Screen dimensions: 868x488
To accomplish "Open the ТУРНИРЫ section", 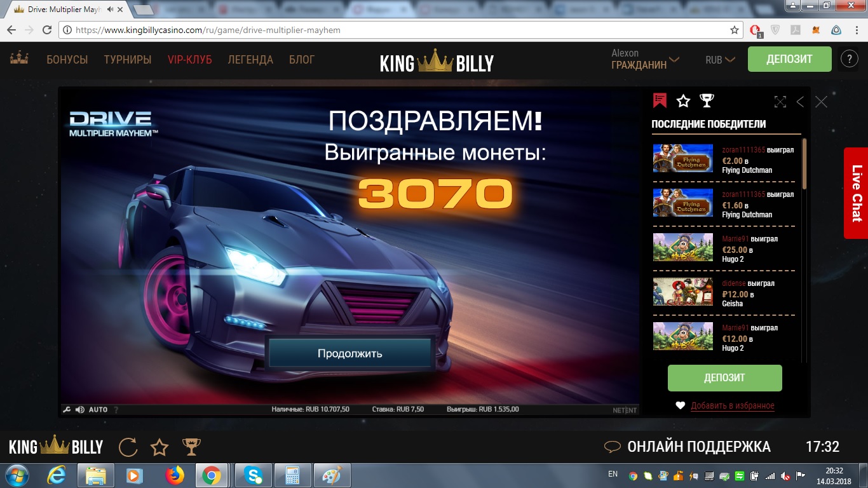I will click(128, 60).
